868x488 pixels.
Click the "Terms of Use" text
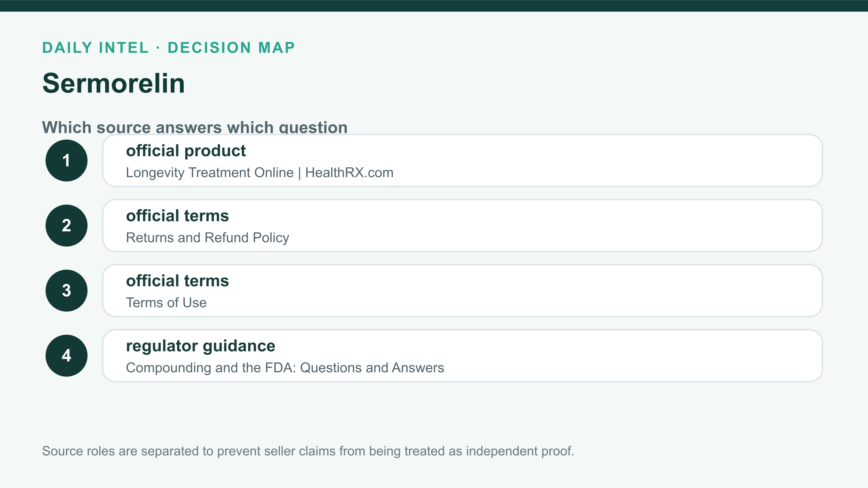pos(166,302)
